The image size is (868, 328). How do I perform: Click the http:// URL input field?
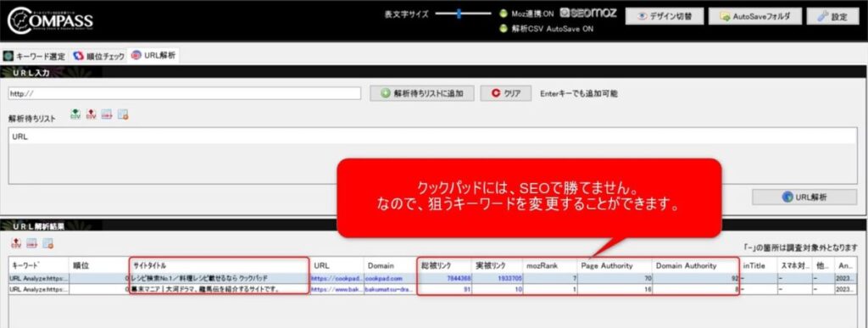coord(184,93)
